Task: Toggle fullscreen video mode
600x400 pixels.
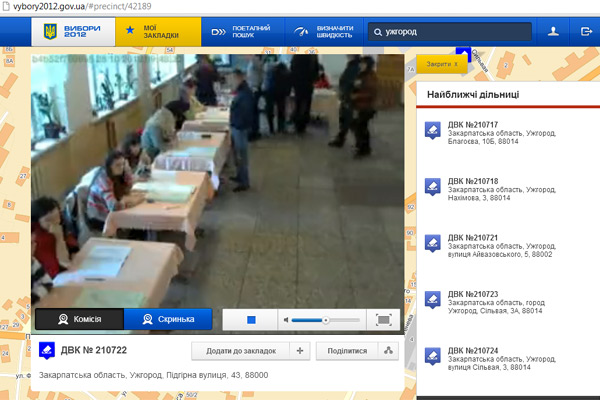Action: (383, 320)
